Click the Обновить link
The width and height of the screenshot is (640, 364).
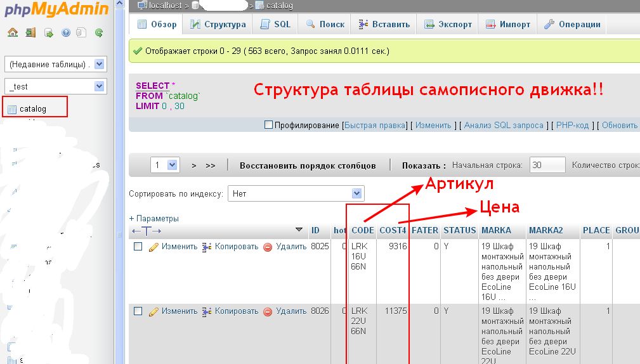pyautogui.click(x=620, y=126)
